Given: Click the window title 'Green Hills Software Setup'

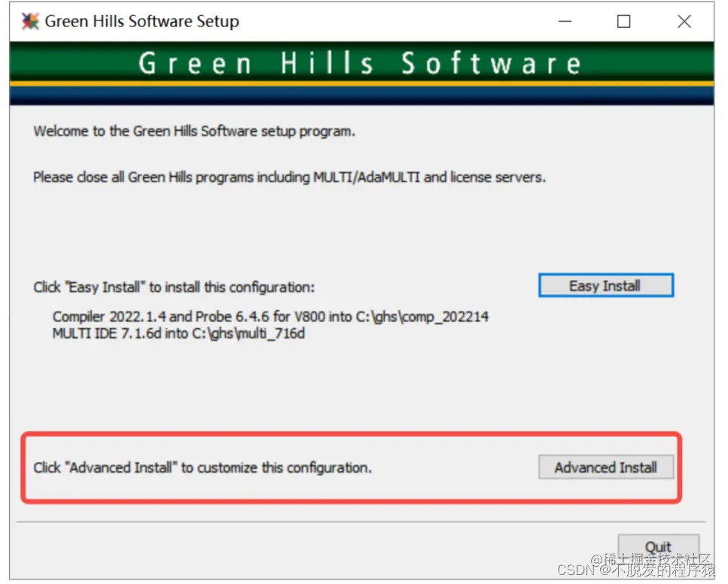Looking at the screenshot, I should 142,21.
